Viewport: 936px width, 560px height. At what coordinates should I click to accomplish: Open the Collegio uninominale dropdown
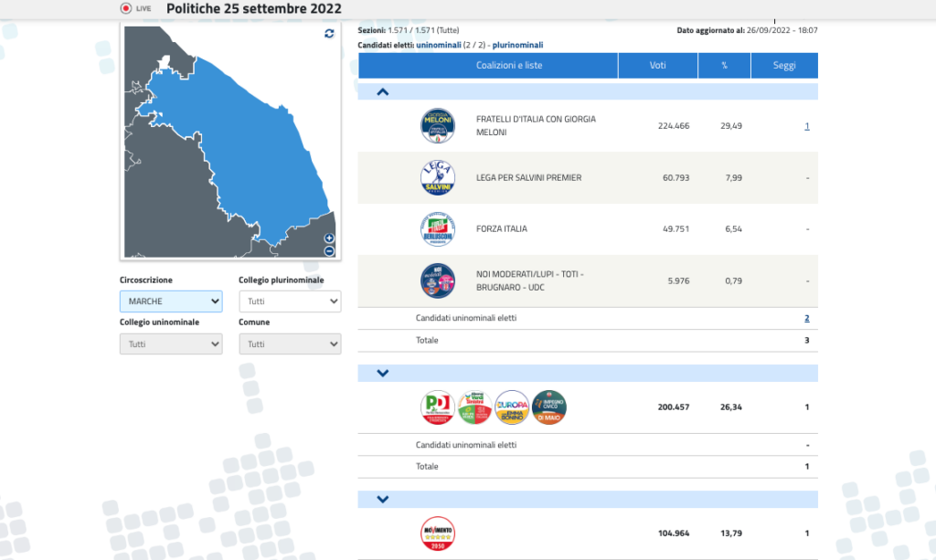pyautogui.click(x=171, y=344)
